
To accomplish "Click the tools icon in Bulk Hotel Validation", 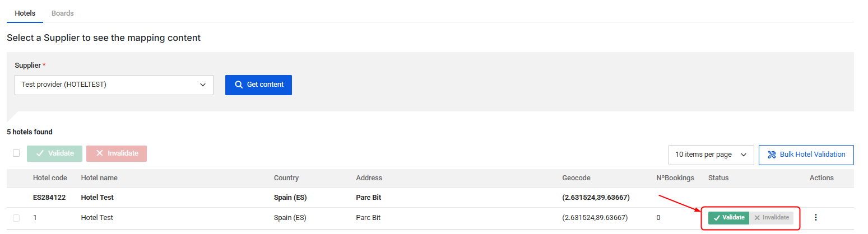I will [x=772, y=155].
